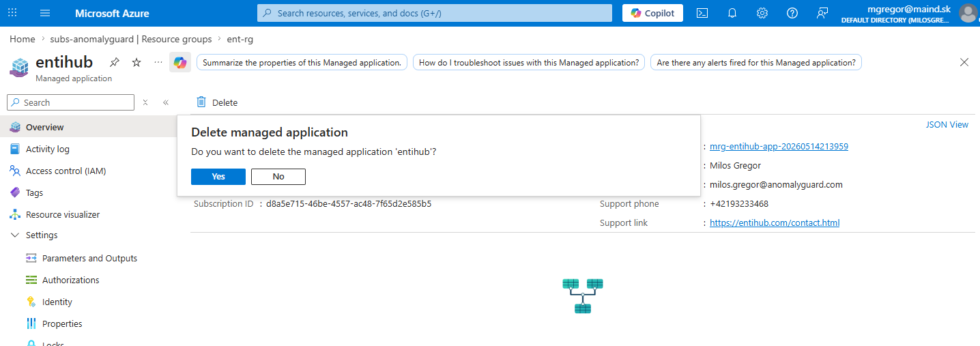This screenshot has width=980, height=346.
Task: Click the support phone number +42193233468
Action: [739, 203]
